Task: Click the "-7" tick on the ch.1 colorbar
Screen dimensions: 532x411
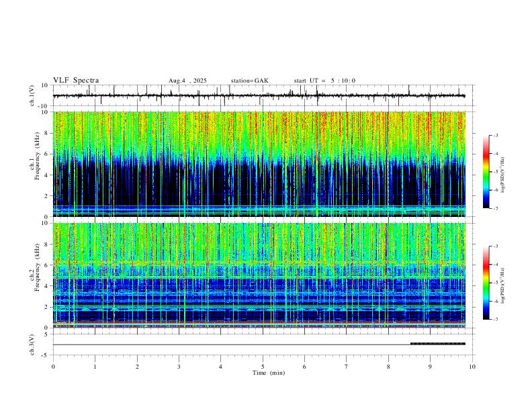Action: point(496,208)
